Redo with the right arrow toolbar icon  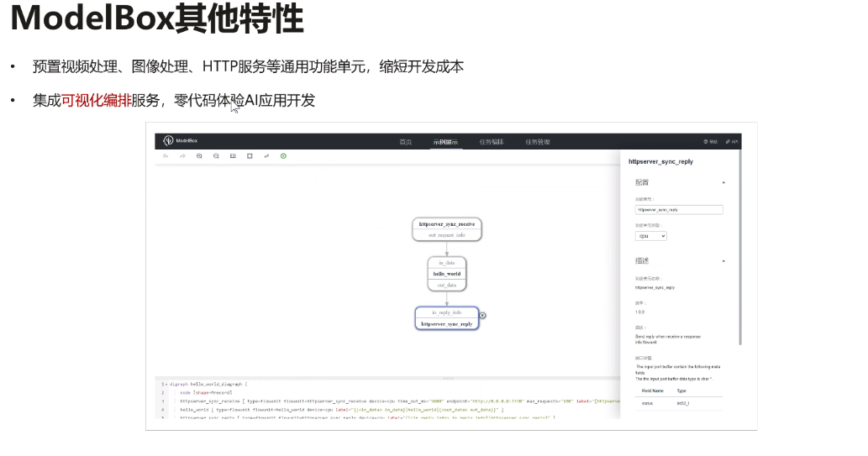point(182,156)
